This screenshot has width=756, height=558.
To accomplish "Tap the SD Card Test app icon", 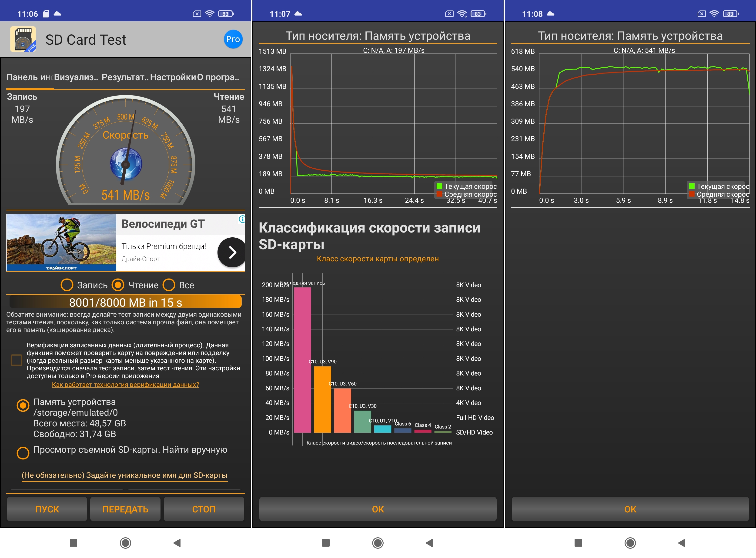I will point(23,39).
